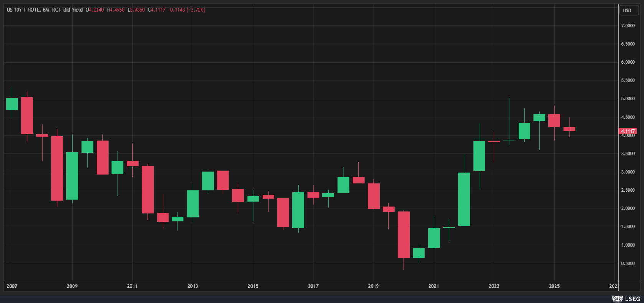Click the 5.5000 price axis label
The height and width of the screenshot is (303, 644).
pos(628,81)
